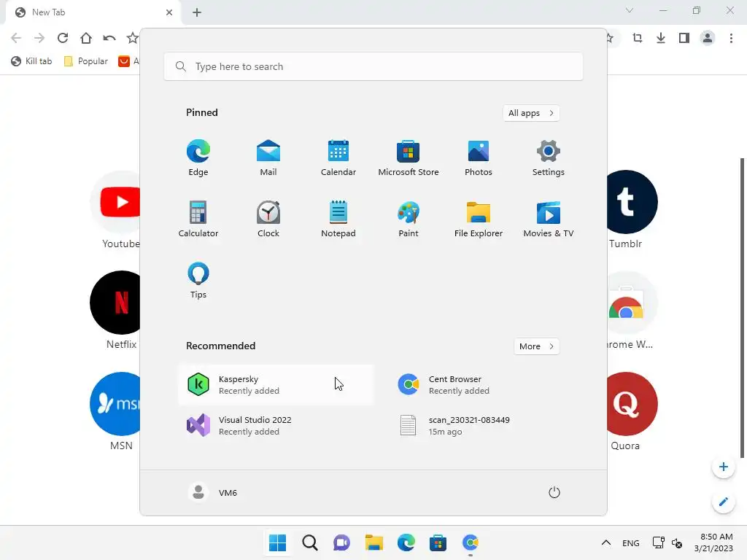
Task: Open the tab search dropdown chevron
Action: point(630,10)
